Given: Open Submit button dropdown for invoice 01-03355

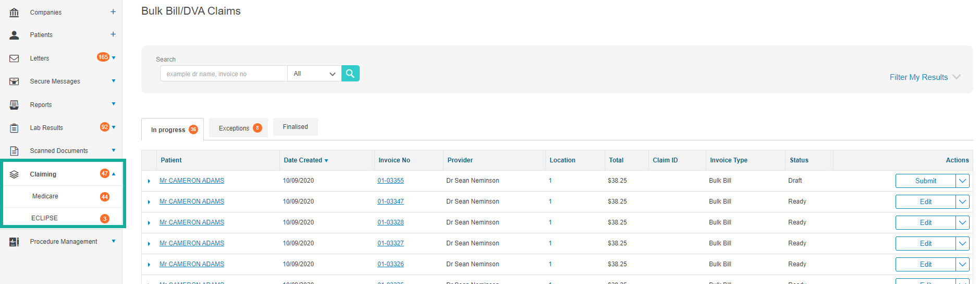Looking at the screenshot, I should click(x=962, y=181).
